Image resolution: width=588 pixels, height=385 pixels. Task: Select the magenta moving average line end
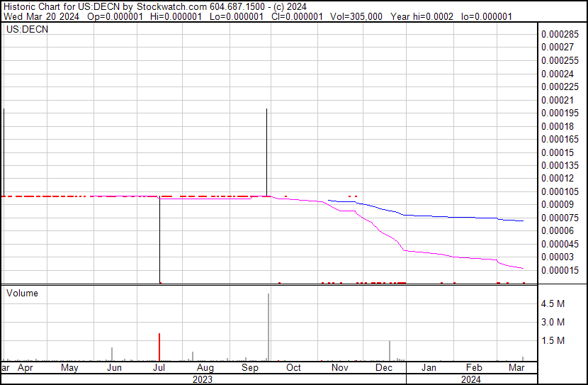(x=521, y=268)
